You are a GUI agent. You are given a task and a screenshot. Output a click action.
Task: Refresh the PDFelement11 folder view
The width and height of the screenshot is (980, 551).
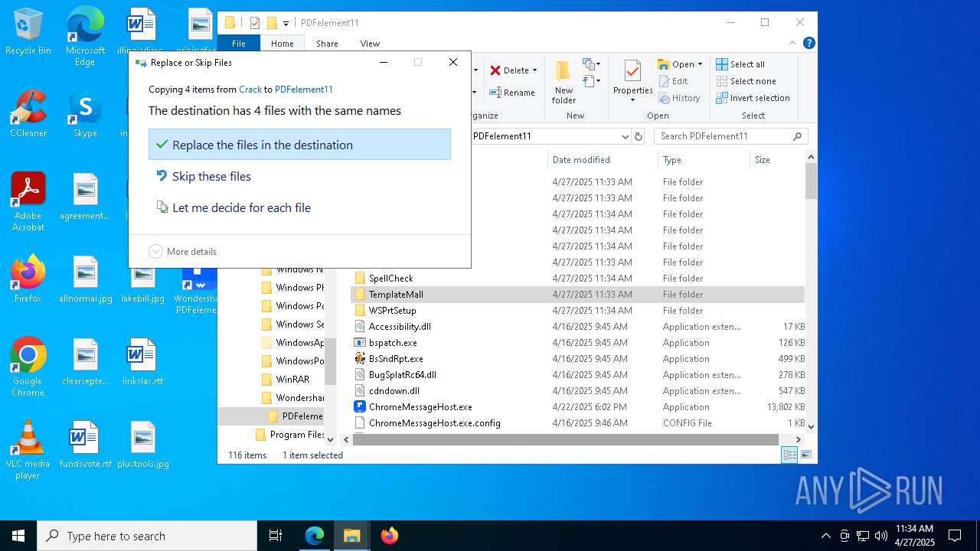(639, 136)
